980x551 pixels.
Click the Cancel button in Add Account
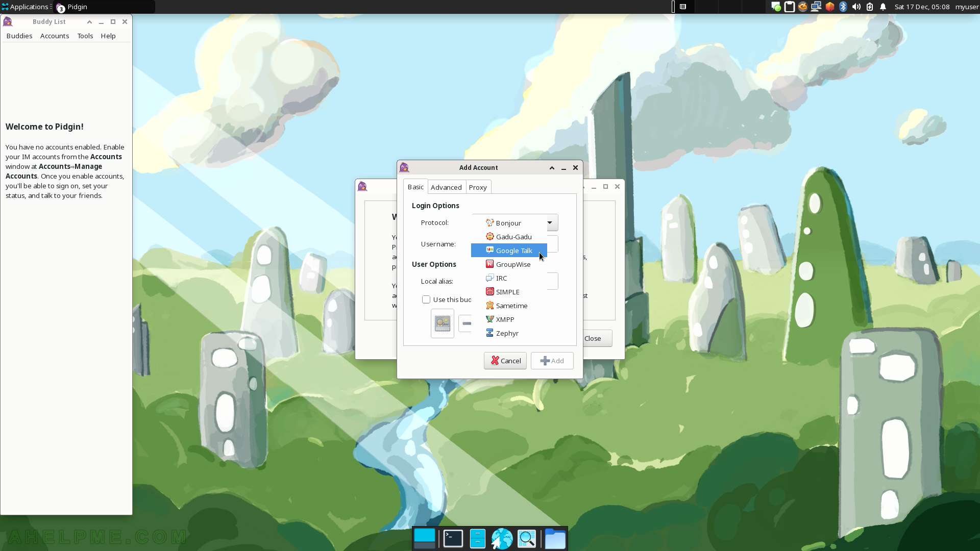point(505,361)
